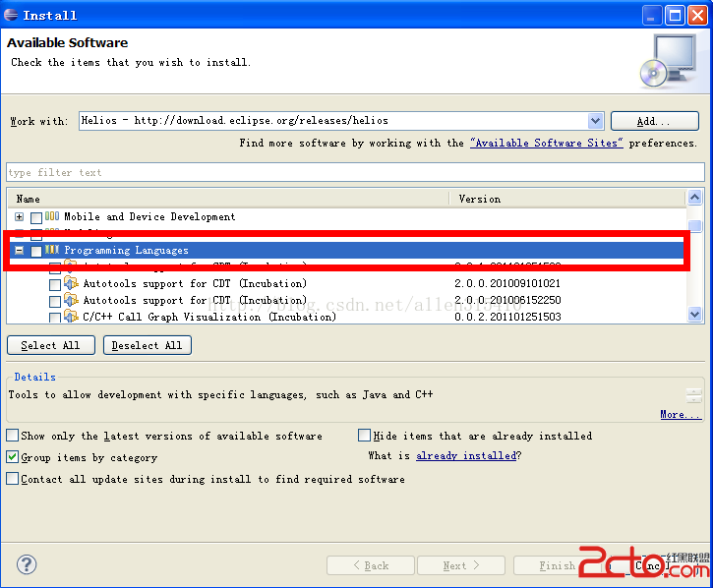713x588 pixels.
Task: Click the Next button
Action: pos(461,565)
